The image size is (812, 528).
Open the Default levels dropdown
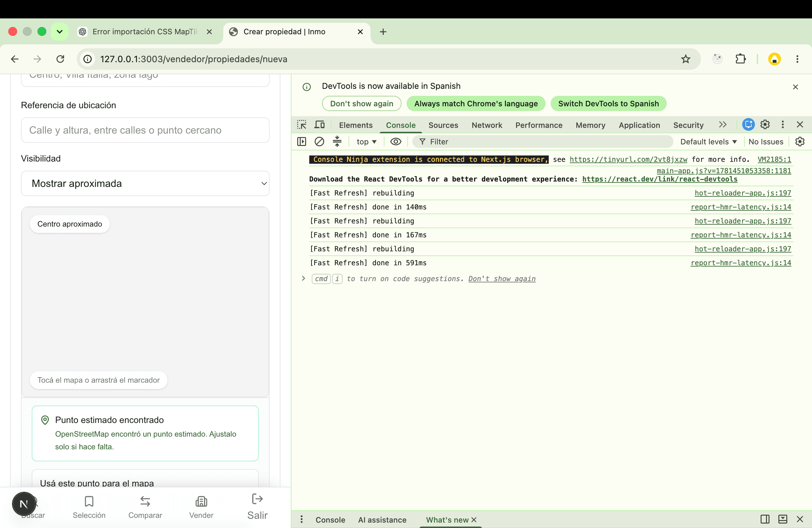(708, 142)
